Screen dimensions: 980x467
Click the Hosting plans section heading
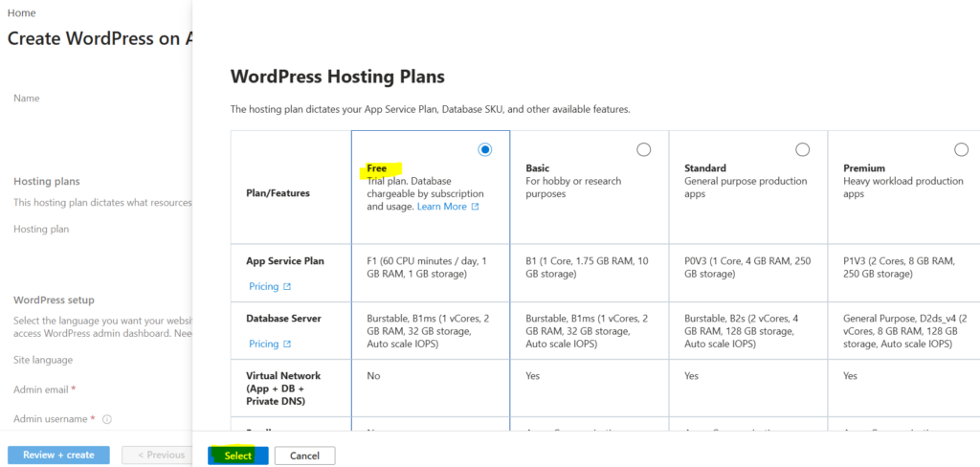pyautogui.click(x=47, y=181)
